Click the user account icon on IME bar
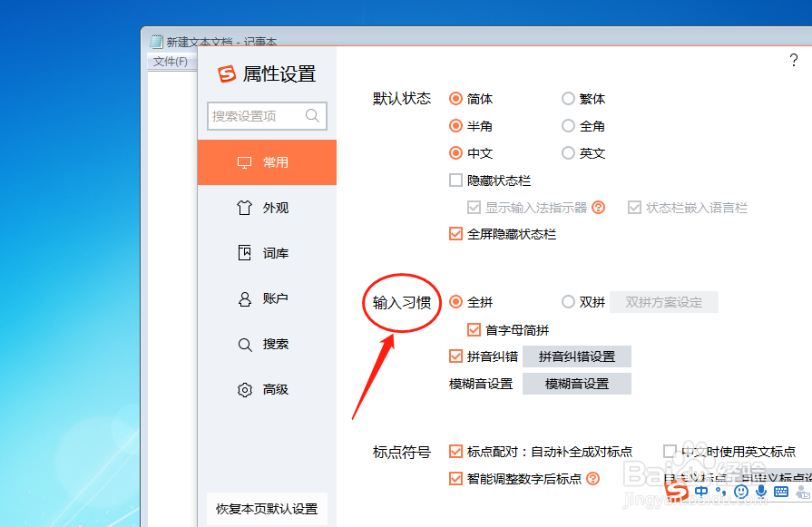This screenshot has height=527, width=812. coord(803,492)
